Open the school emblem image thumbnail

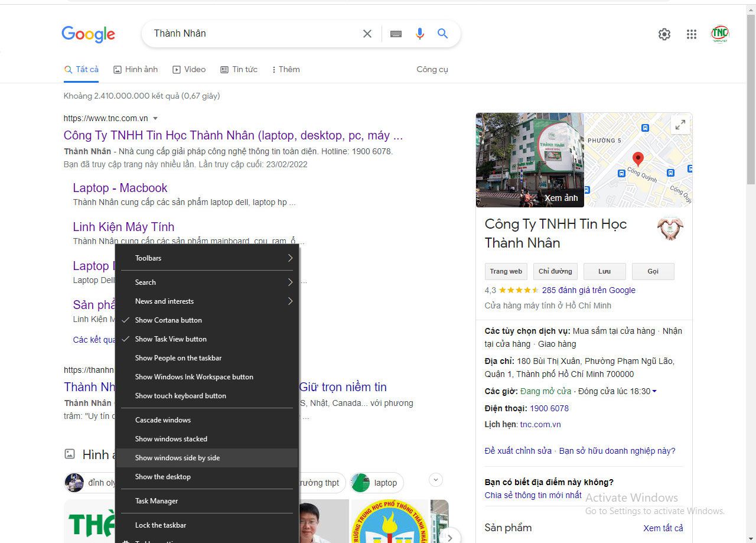[x=390, y=521]
